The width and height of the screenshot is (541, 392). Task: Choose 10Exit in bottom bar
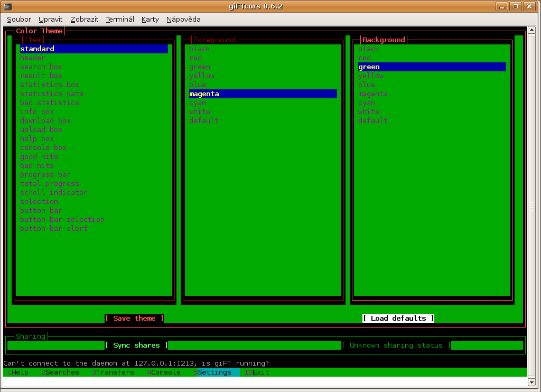(257, 372)
